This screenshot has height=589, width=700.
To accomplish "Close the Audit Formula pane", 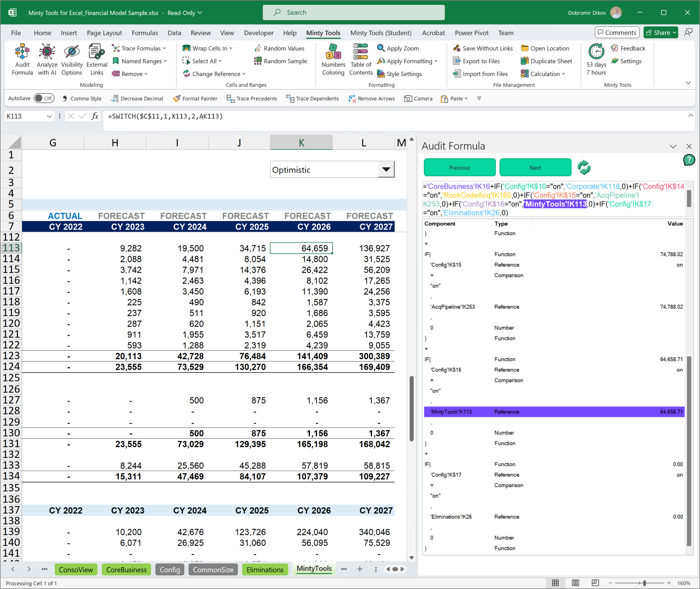I will click(x=689, y=146).
